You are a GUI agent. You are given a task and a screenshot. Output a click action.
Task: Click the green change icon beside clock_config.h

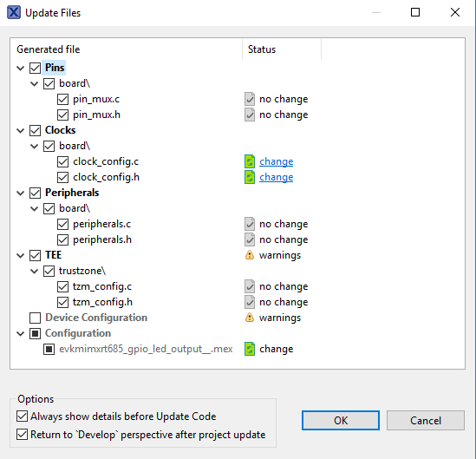(250, 177)
